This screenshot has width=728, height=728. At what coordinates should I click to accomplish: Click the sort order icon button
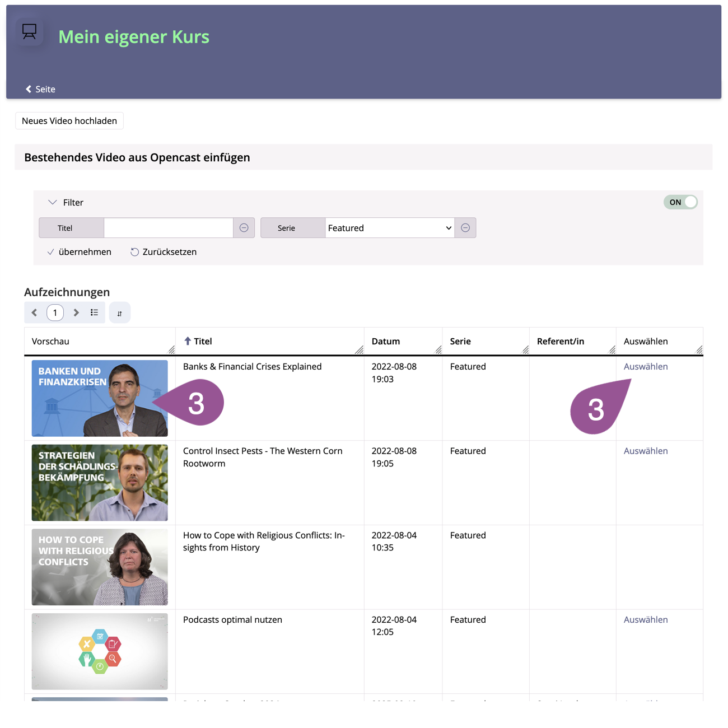coord(120,313)
